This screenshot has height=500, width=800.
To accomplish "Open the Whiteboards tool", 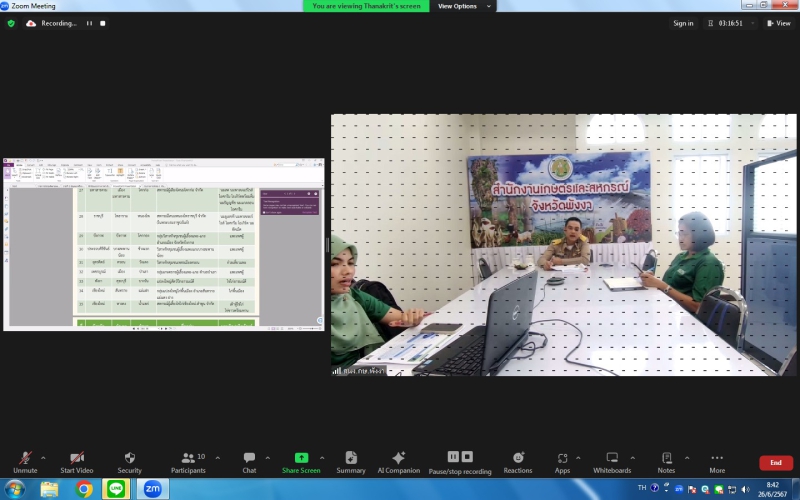I will click(612, 461).
